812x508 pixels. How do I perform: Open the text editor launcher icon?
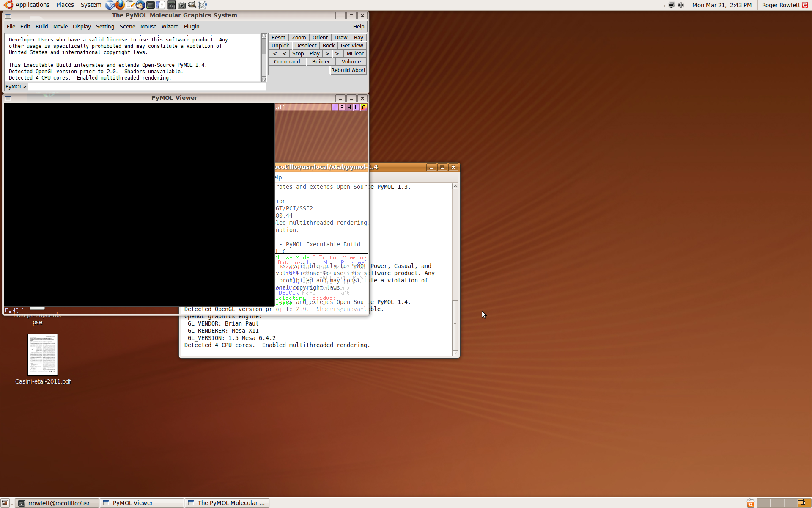[x=130, y=5]
